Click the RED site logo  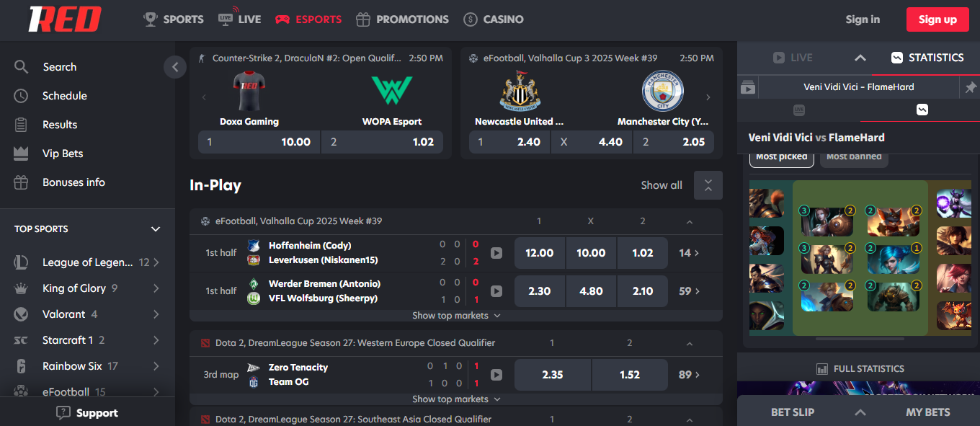pos(64,19)
